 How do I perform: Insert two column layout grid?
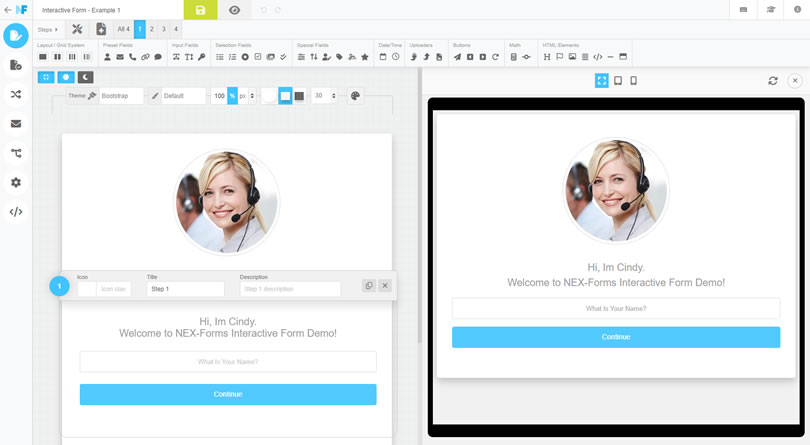57,57
